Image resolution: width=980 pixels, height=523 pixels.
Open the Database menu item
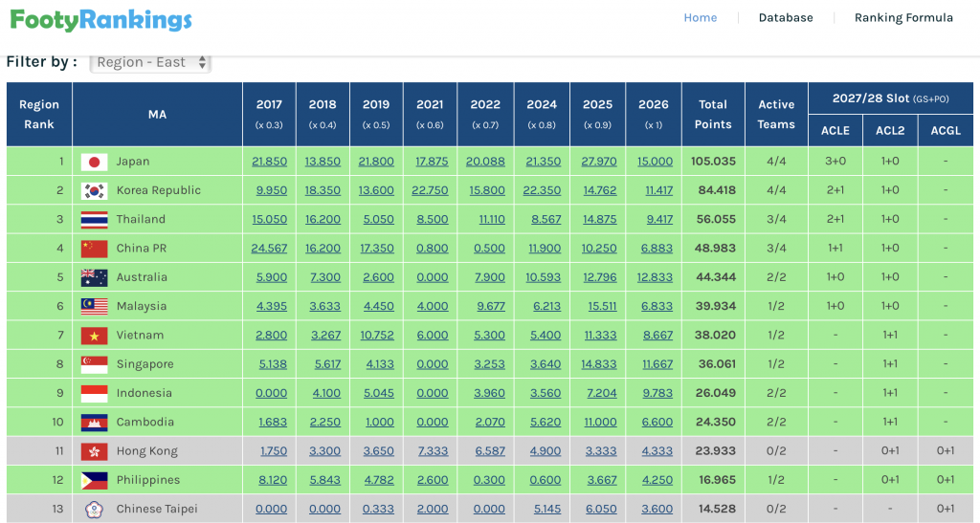tap(786, 17)
